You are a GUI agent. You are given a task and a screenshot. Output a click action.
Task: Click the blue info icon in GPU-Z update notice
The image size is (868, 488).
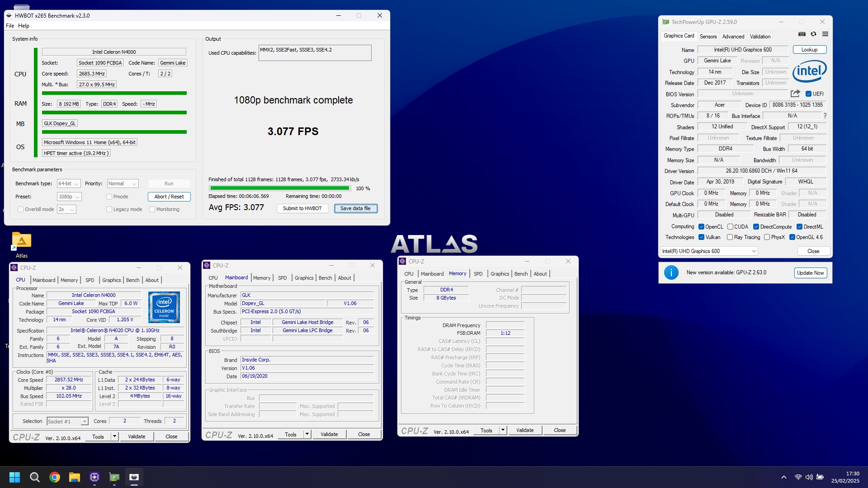coord(671,272)
